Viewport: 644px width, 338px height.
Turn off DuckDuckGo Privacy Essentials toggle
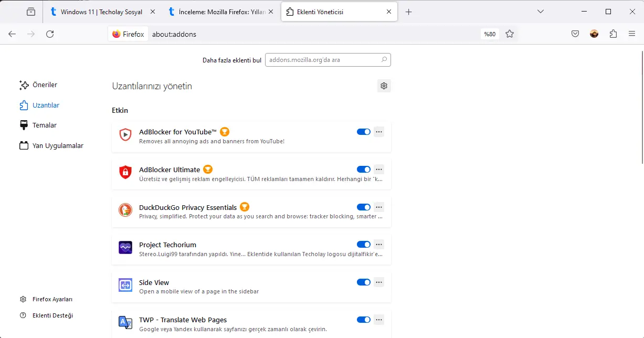[x=363, y=207]
